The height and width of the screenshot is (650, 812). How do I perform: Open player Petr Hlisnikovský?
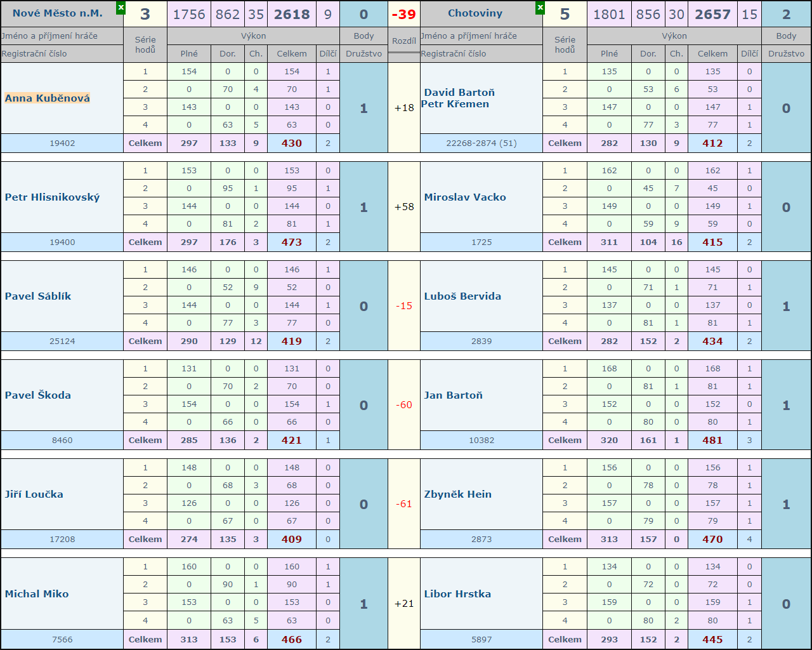pyautogui.click(x=53, y=197)
